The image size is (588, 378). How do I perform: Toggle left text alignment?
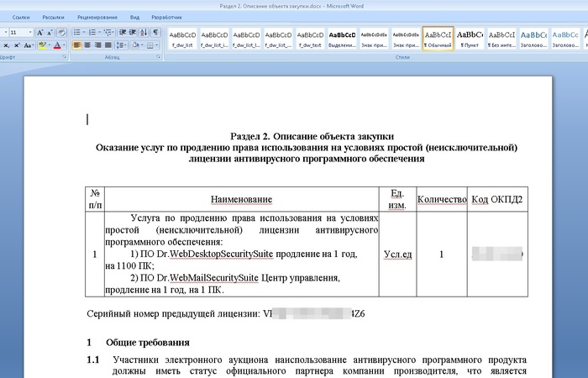click(x=76, y=45)
